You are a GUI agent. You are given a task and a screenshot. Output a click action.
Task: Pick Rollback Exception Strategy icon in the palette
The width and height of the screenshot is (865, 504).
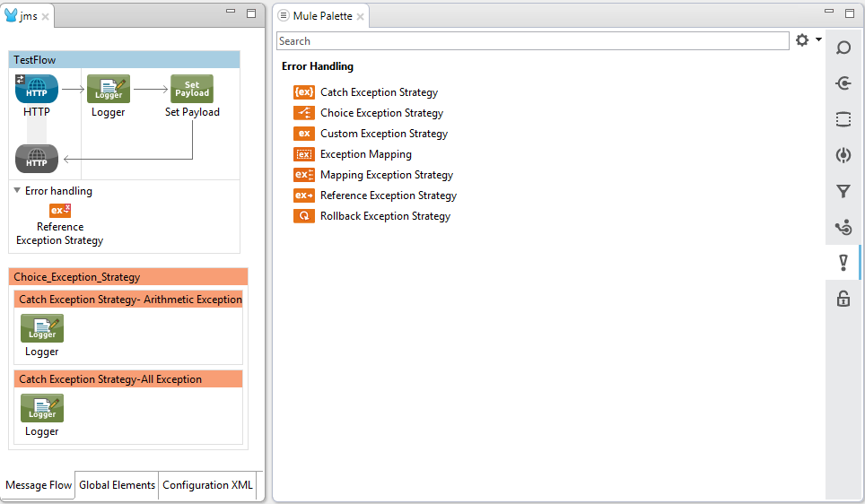(304, 216)
